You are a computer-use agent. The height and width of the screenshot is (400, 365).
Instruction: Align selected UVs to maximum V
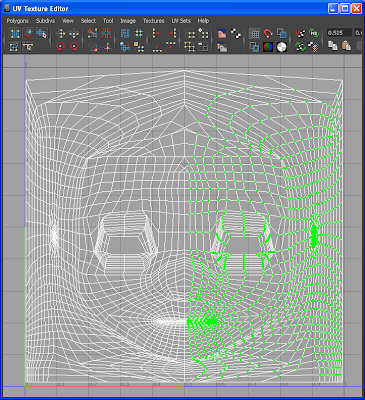(171, 47)
